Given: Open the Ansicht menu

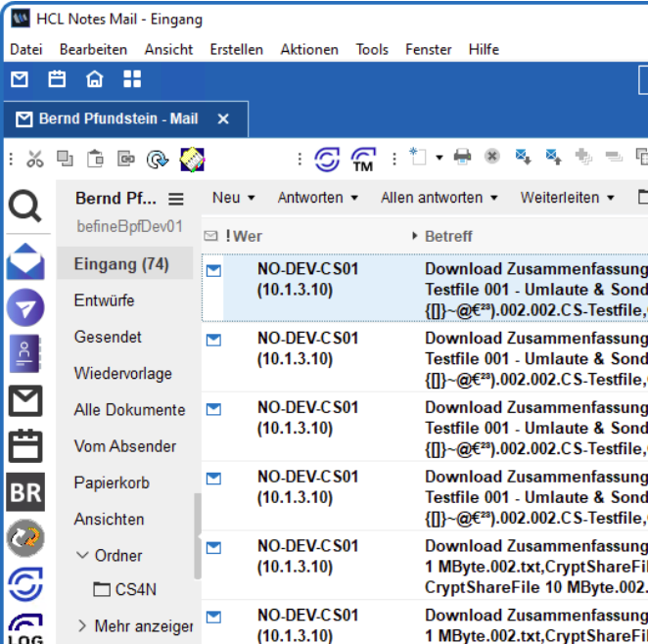Looking at the screenshot, I should pos(168,49).
